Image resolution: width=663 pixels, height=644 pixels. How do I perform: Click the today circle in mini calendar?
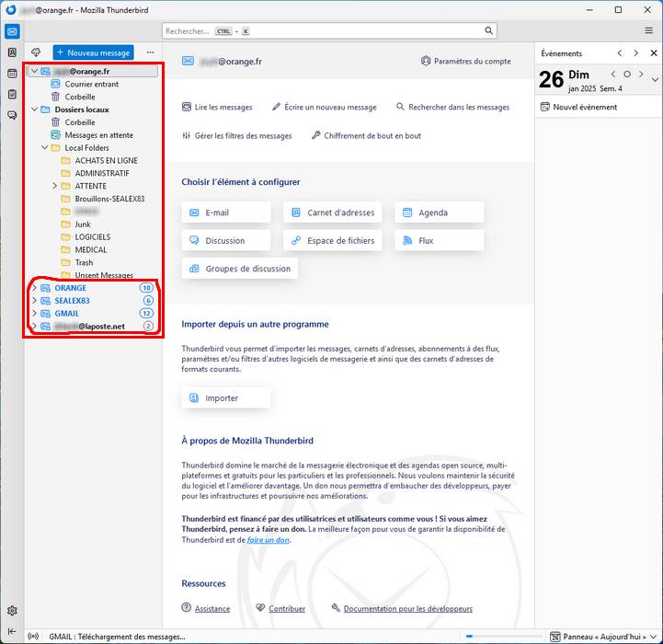627,74
